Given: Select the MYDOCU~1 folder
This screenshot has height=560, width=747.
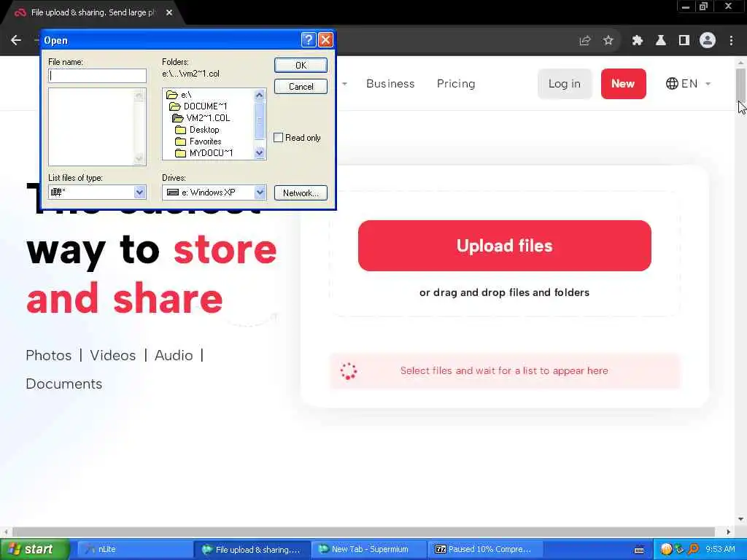Looking at the screenshot, I should click(204, 153).
